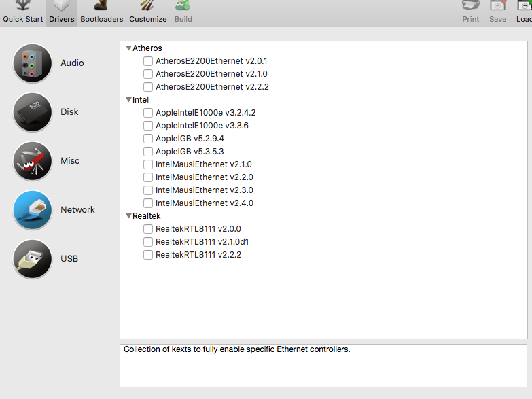Screen dimensions: 532x399
Task: Click the Drivers toolbar icon
Action: tap(61, 5)
